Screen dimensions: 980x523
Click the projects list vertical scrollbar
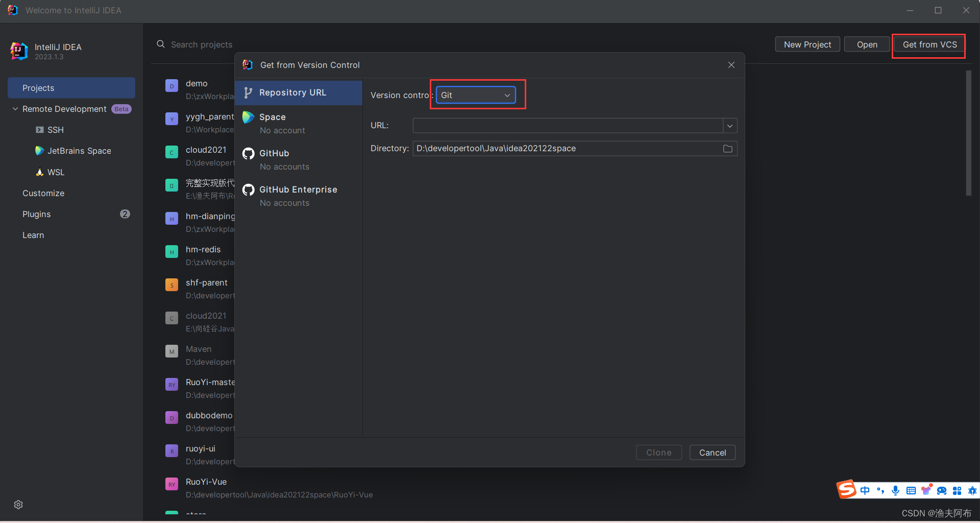(968, 133)
